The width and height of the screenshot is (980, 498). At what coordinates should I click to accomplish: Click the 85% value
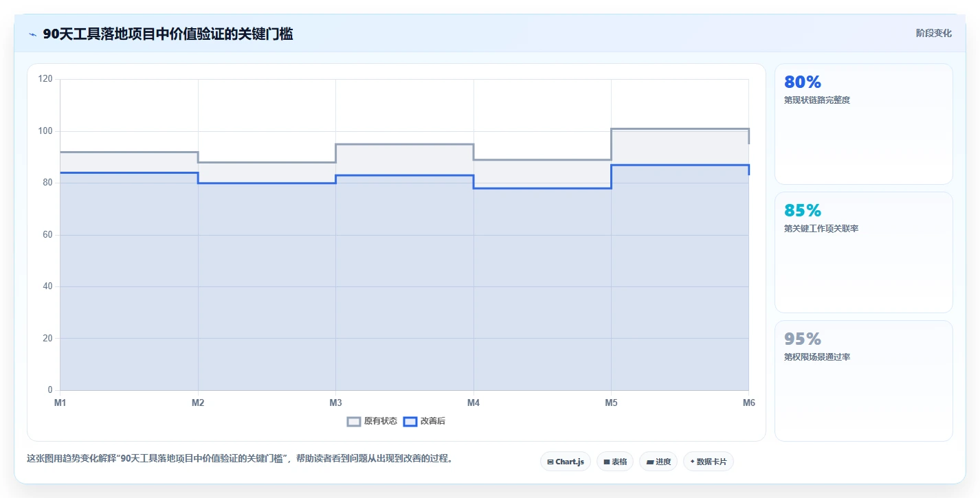coord(803,211)
